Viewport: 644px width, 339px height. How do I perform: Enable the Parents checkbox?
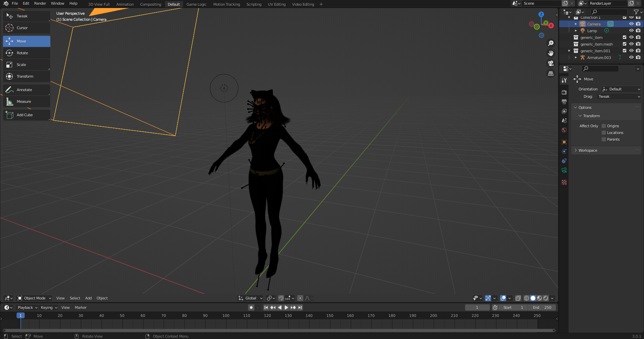coord(604,139)
